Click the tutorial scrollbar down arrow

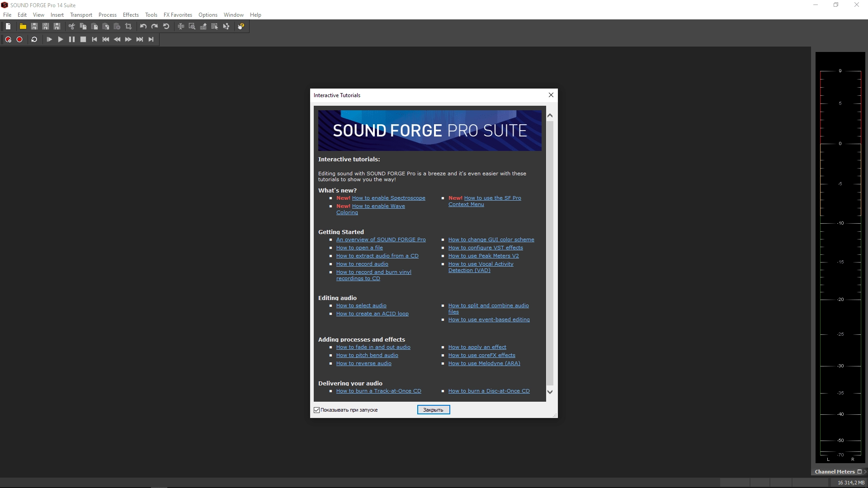(550, 392)
